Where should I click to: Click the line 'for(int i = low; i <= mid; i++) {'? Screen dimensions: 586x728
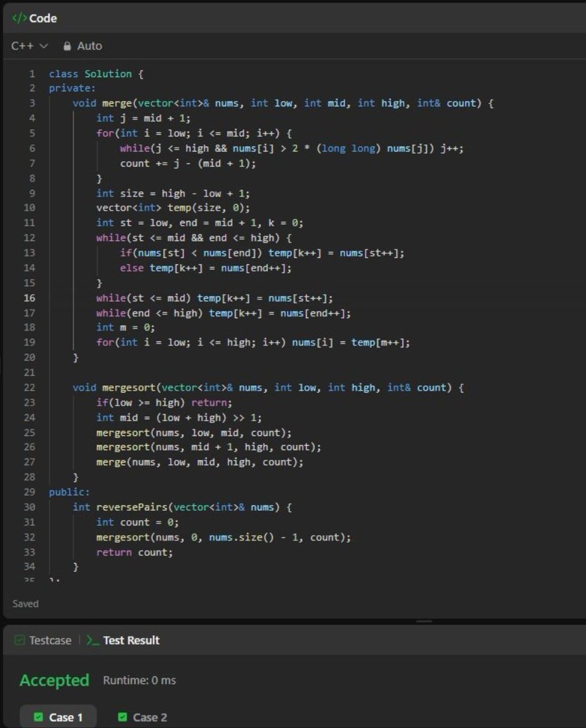[x=194, y=133]
